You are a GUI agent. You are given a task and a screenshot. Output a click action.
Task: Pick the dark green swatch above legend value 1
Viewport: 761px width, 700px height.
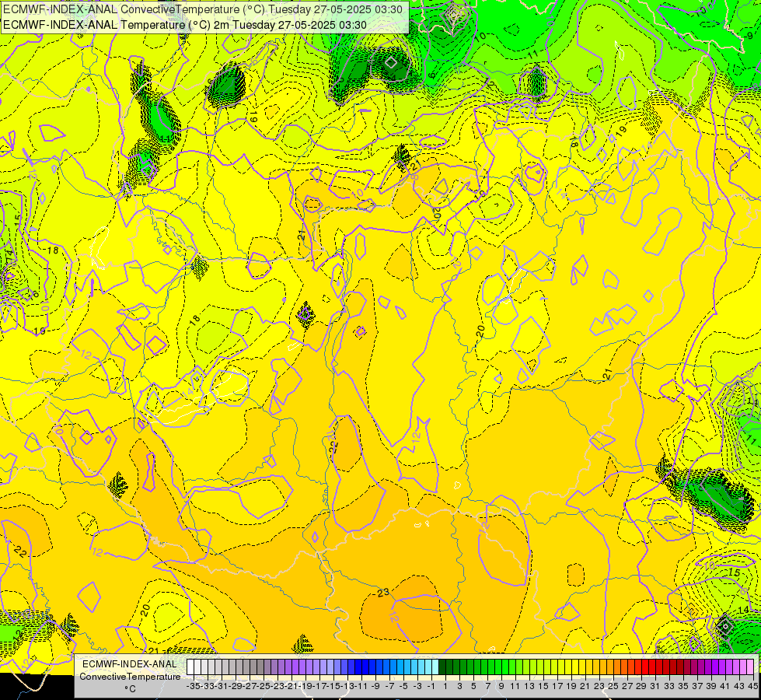point(442,667)
